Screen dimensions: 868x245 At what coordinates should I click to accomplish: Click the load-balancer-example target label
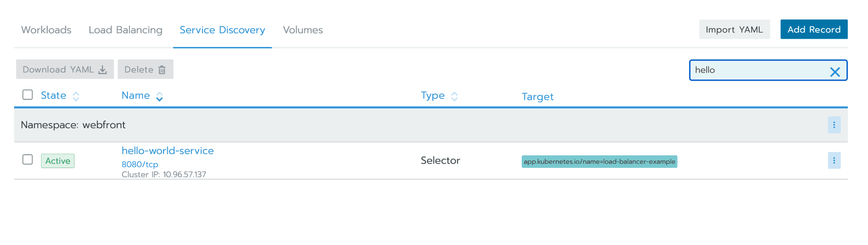[599, 162]
